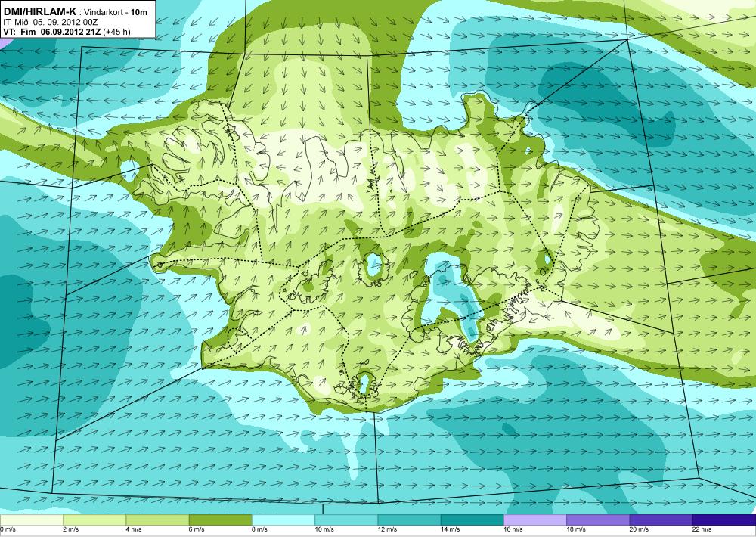Click the legend swatch between 12 m/s and 14 m/s

click(409, 520)
